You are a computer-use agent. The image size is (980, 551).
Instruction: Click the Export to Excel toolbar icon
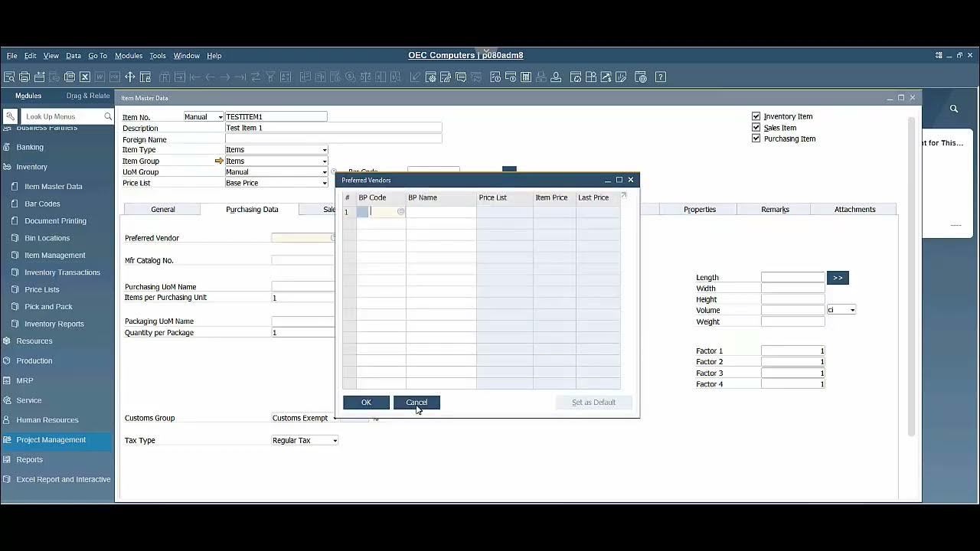[x=85, y=77]
